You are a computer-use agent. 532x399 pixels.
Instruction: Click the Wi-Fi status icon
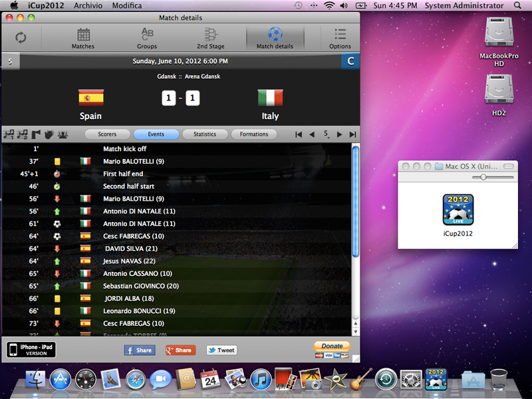pos(329,5)
